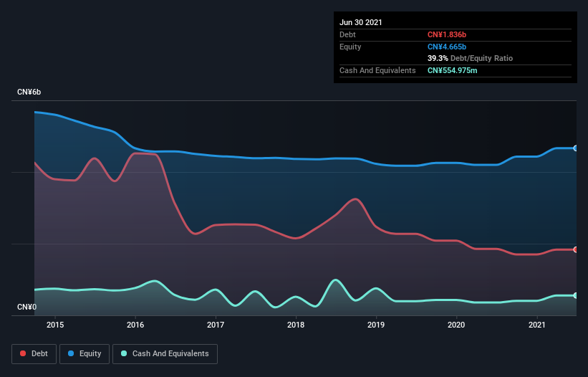
Task: Click the blue Equity endpoint marker
Action: [x=576, y=148]
